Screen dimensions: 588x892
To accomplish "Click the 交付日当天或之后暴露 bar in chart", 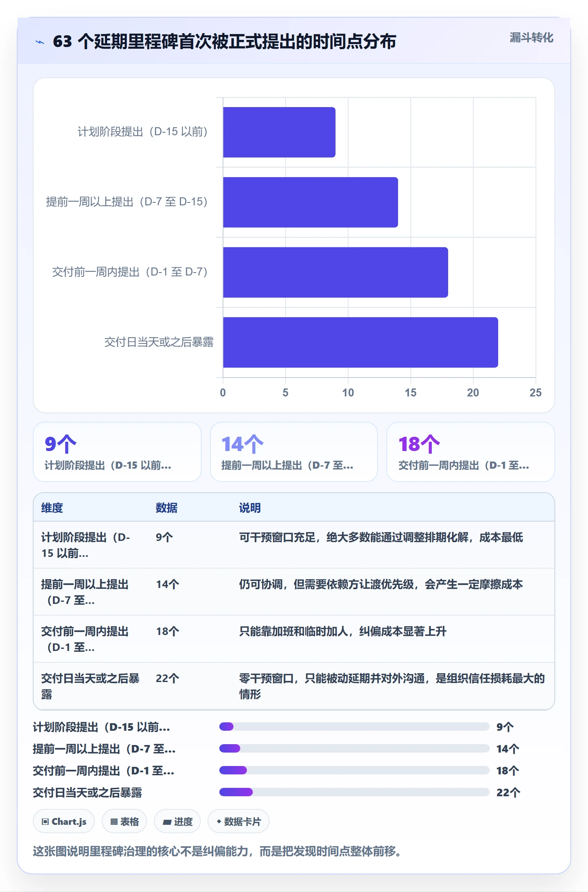I will pyautogui.click(x=360, y=342).
